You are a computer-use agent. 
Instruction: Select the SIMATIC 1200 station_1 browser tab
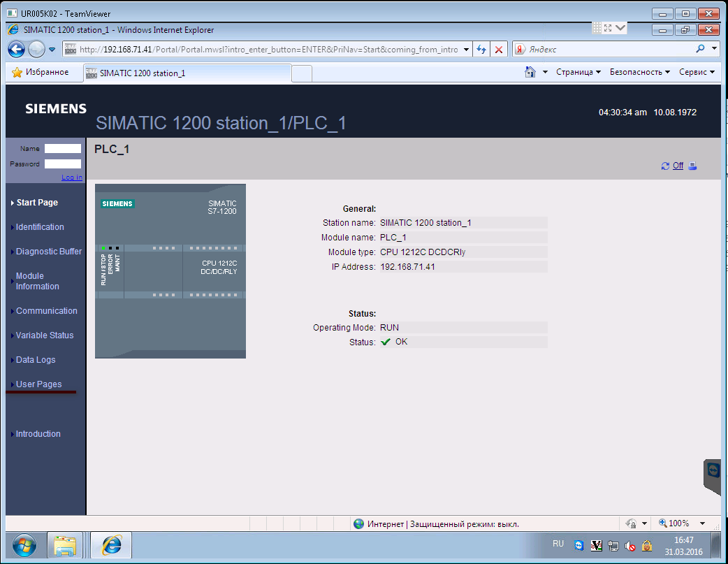coord(187,73)
